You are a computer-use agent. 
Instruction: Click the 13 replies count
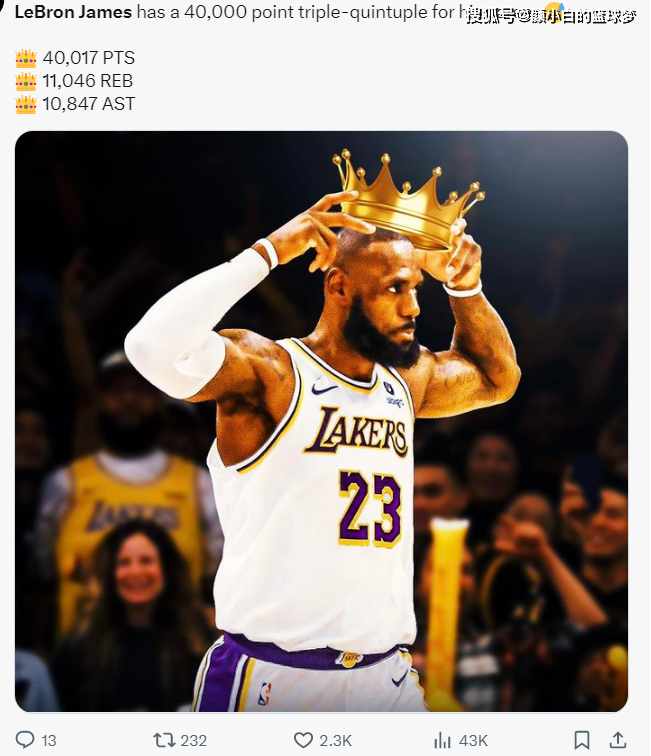coord(49,740)
